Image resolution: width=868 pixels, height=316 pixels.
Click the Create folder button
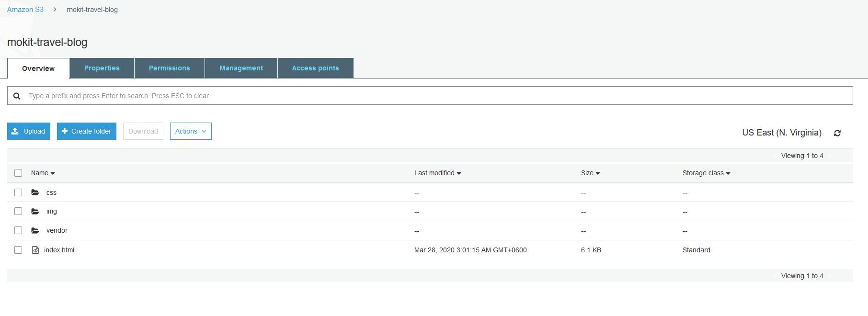click(87, 131)
